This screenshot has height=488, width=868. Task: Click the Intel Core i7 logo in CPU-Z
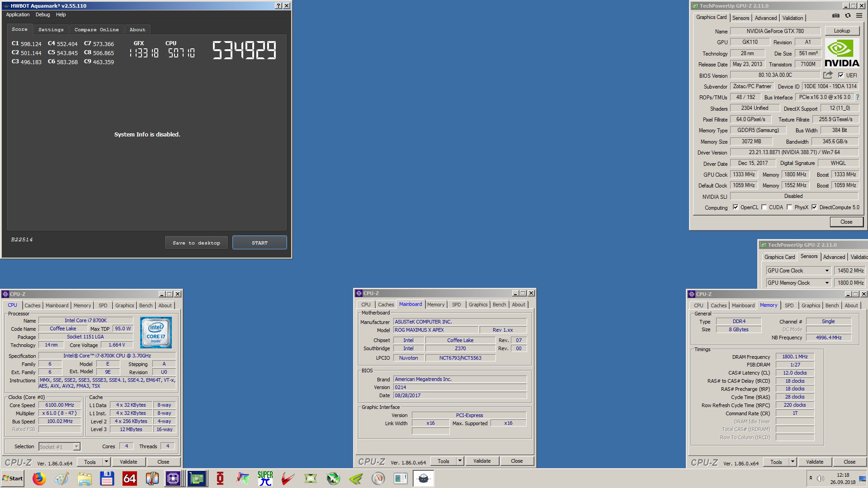(x=156, y=333)
